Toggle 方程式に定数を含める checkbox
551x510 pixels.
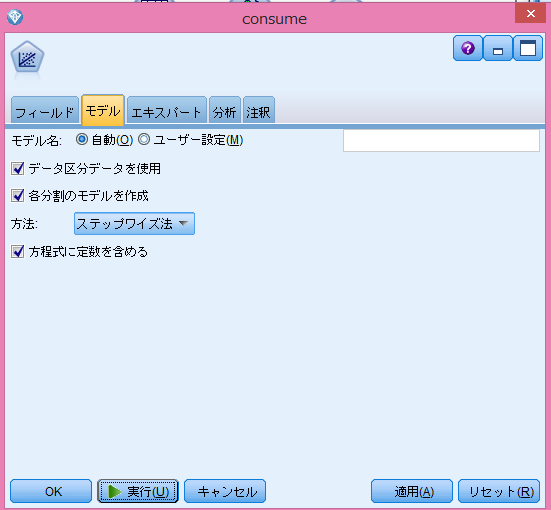click(18, 252)
